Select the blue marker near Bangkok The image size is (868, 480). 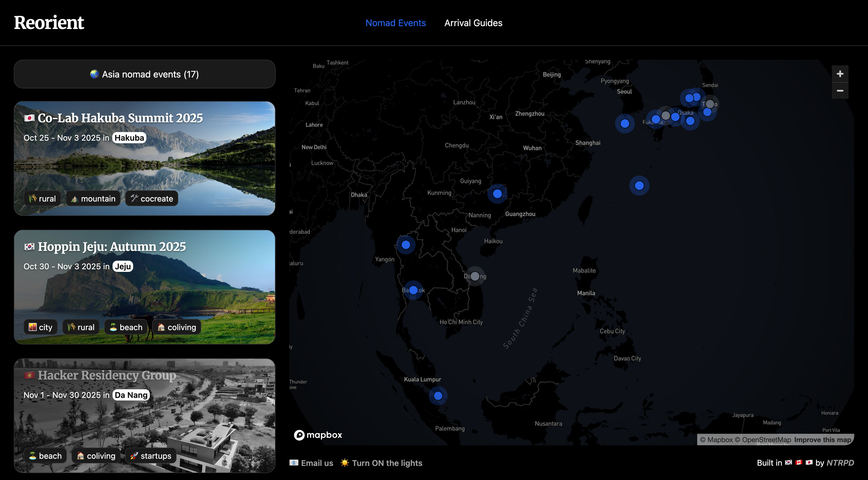413,290
